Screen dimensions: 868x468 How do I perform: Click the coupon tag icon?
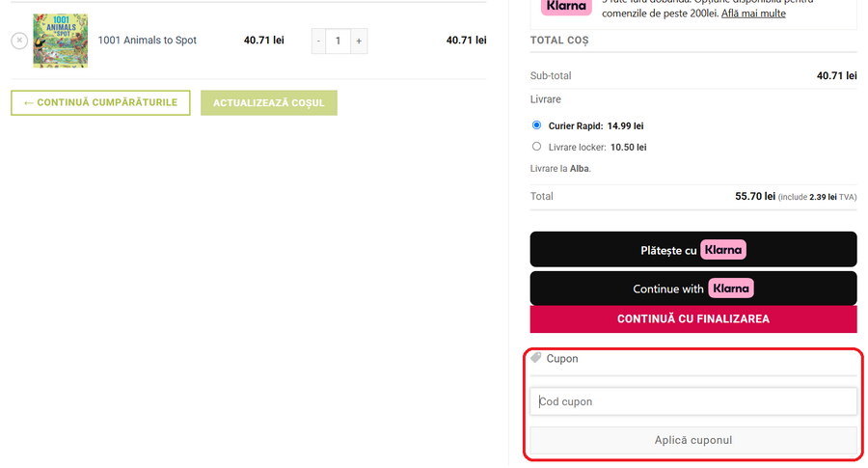(536, 358)
